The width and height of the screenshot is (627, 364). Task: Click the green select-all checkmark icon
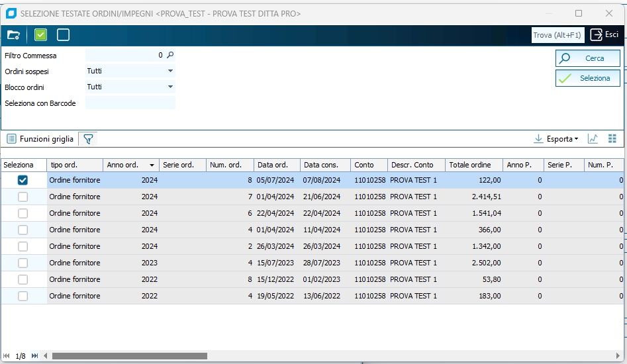tap(40, 35)
